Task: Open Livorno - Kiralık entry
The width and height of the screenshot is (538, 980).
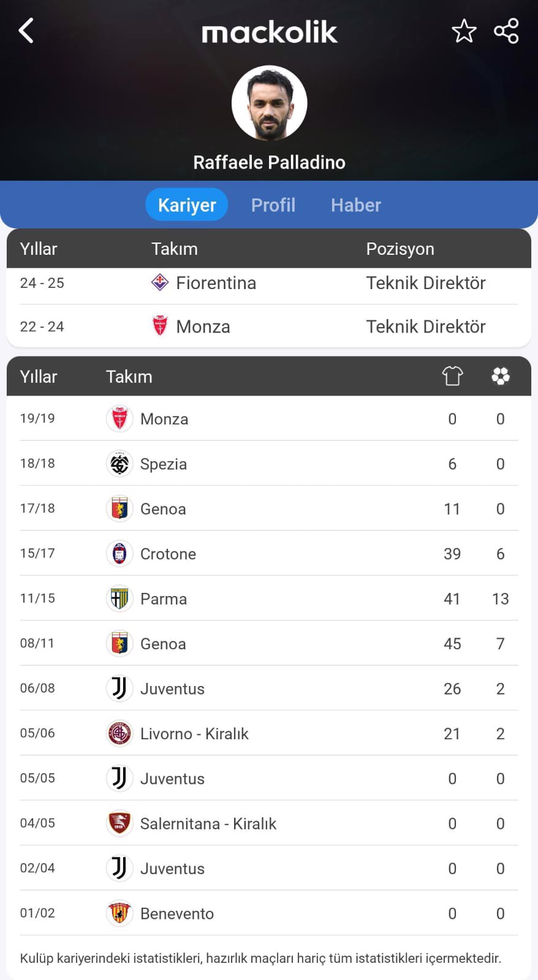Action: pyautogui.click(x=268, y=734)
